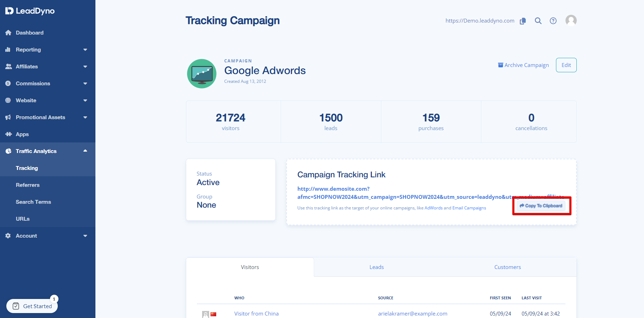Open the Apps menu item

[x=48, y=134]
